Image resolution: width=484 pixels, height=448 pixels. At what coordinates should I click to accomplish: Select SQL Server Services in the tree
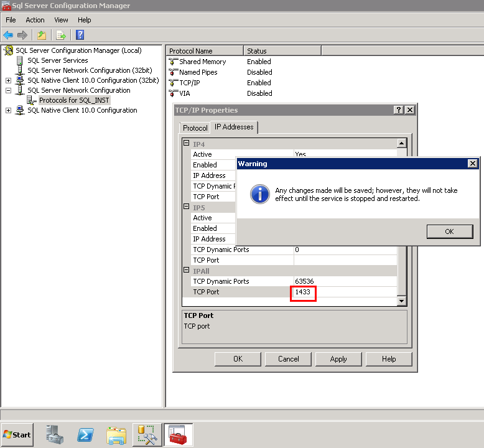(x=57, y=60)
